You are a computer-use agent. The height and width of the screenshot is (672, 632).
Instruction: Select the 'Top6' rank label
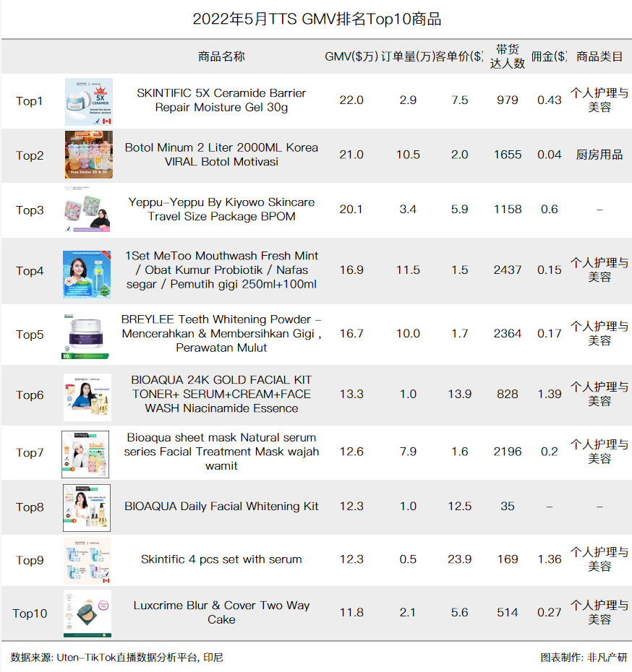click(x=30, y=395)
